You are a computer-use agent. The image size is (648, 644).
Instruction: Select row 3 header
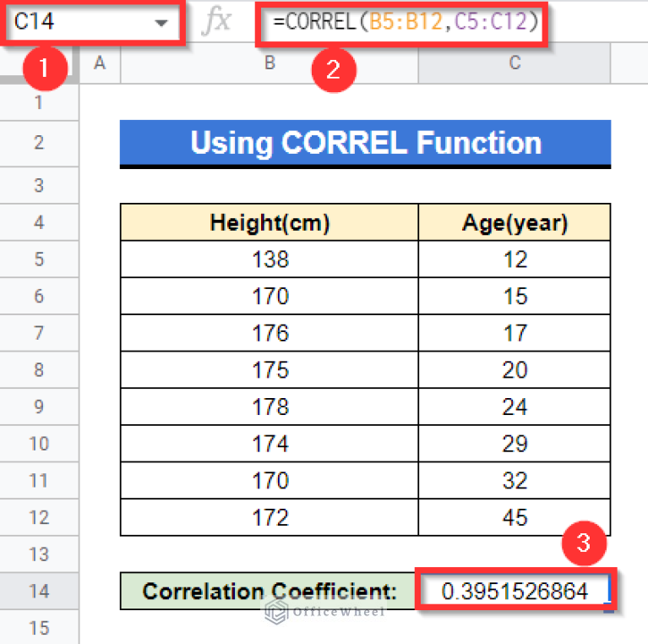(39, 185)
